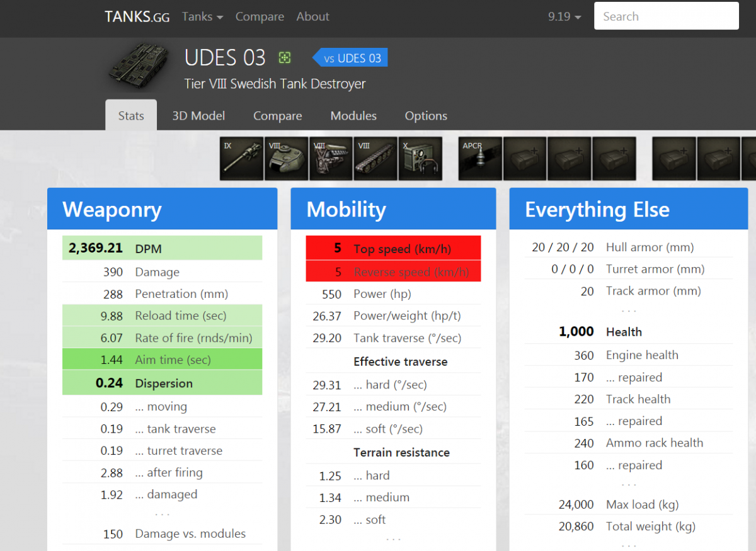Select the Health 1,000 row
This screenshot has width=756, height=551.
[629, 331]
